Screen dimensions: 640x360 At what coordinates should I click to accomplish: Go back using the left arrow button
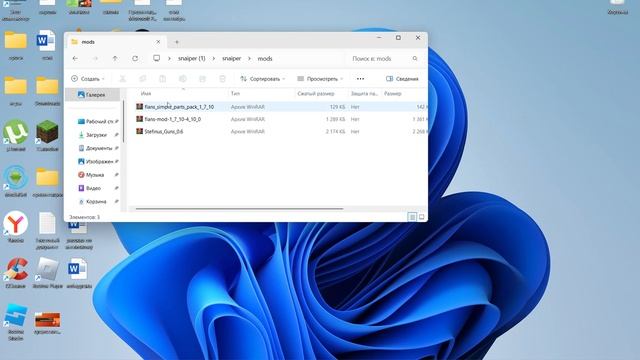click(x=75, y=58)
